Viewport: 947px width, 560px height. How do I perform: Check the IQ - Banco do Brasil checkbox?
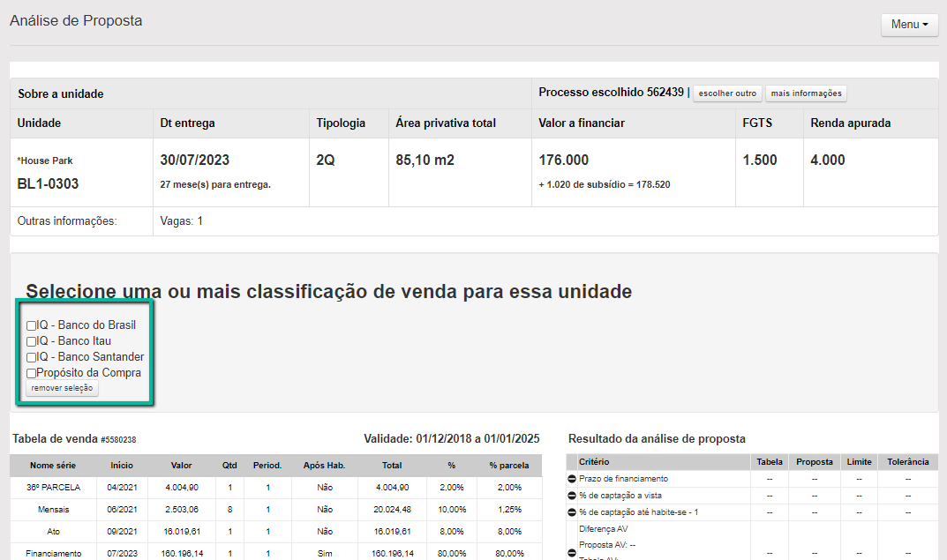32,325
